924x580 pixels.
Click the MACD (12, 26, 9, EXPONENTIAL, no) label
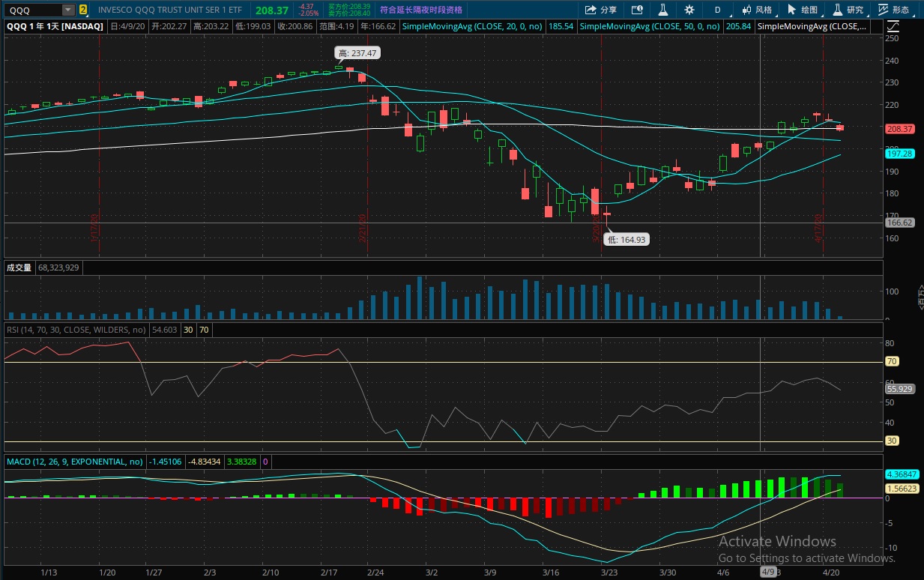point(75,461)
